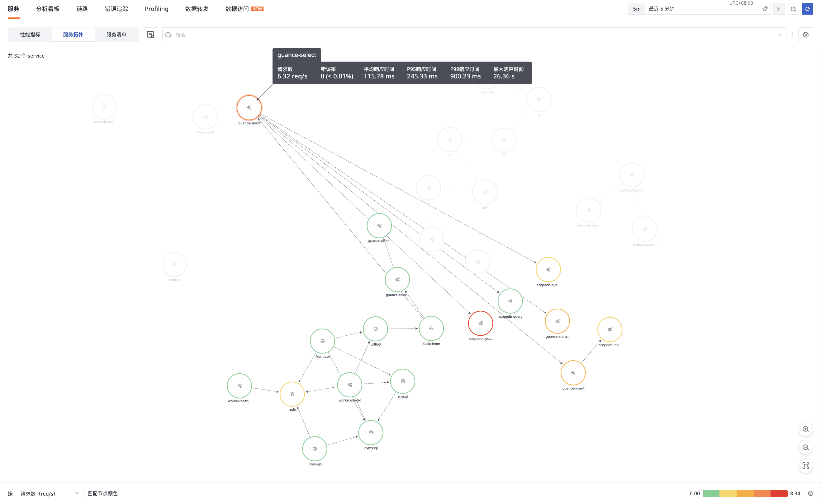
Task: Open the settings gear beside the search bar
Action: coord(805,35)
